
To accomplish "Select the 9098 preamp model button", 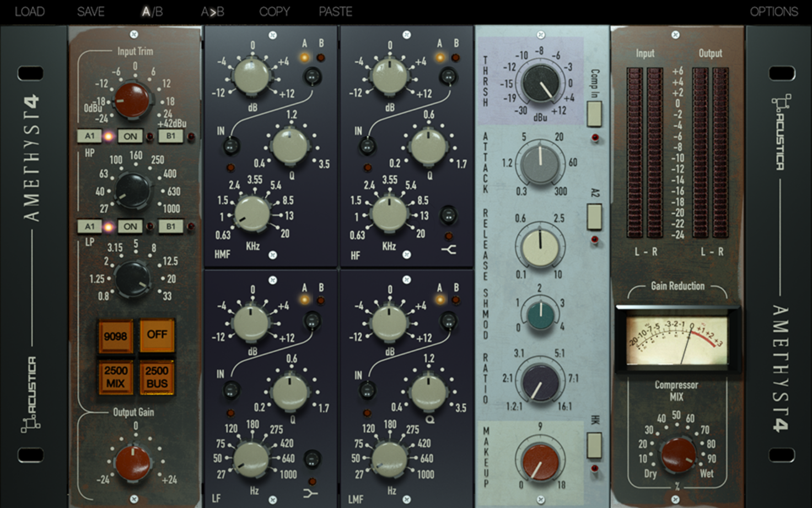I will pyautogui.click(x=115, y=336).
